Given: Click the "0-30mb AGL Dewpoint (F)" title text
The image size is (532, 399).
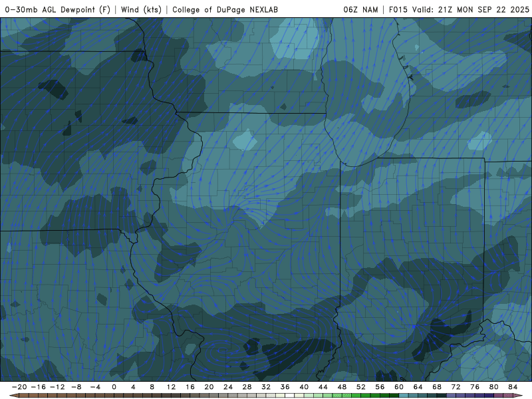Looking at the screenshot, I should coord(58,9).
